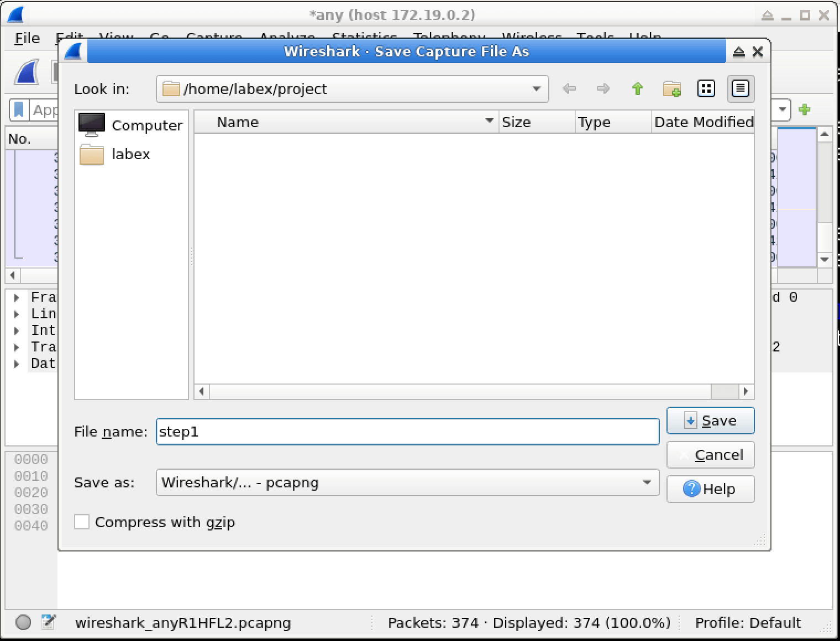The image size is (840, 641).
Task: Enable Compress with gzip checkbox
Action: coord(82,522)
